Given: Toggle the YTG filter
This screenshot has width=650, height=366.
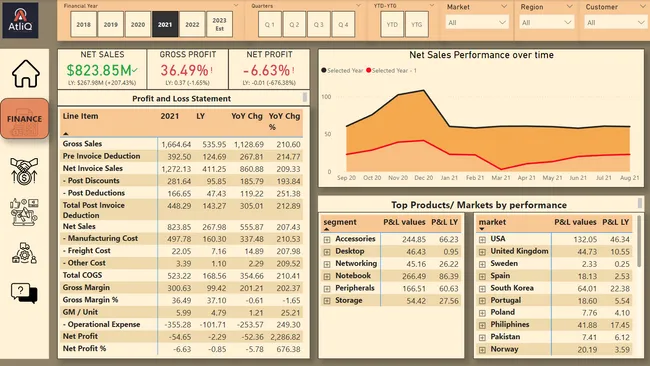Looking at the screenshot, I should coord(417,24).
